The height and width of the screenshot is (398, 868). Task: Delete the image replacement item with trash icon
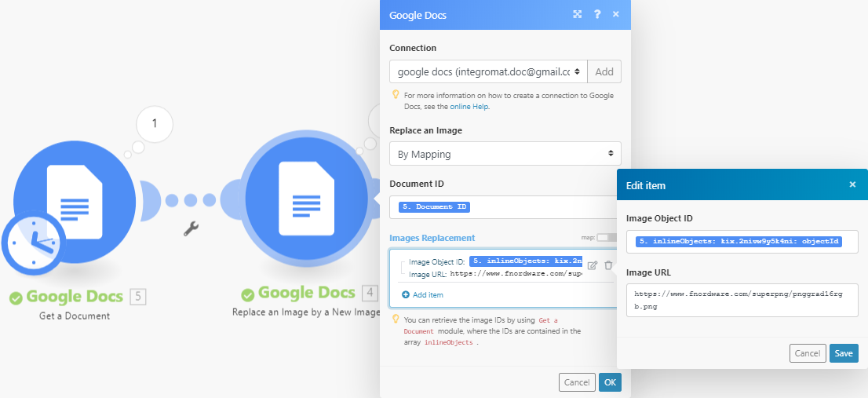608,265
